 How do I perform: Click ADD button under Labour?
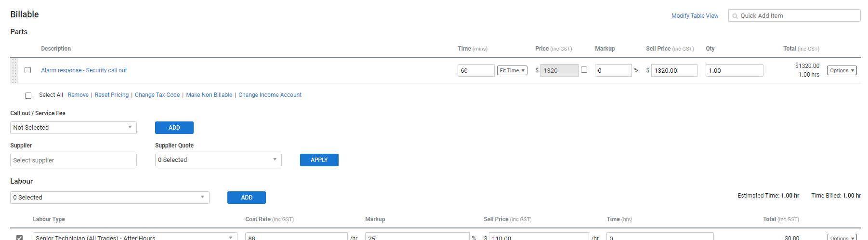pos(247,198)
